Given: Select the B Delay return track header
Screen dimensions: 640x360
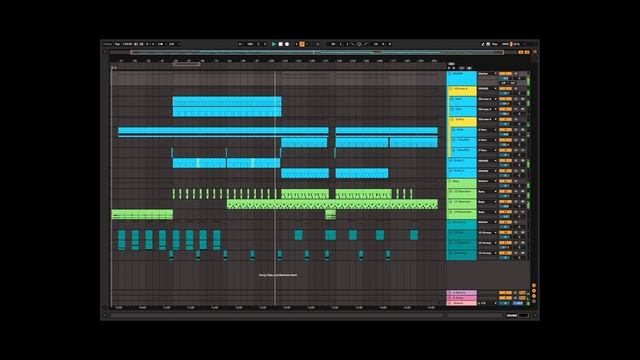Looking at the screenshot, I should [x=462, y=298].
